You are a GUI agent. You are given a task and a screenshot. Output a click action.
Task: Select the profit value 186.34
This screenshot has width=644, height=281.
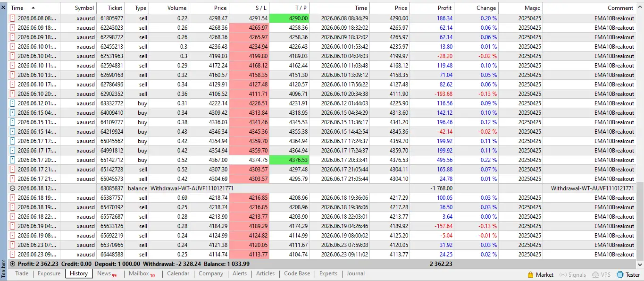pos(444,18)
